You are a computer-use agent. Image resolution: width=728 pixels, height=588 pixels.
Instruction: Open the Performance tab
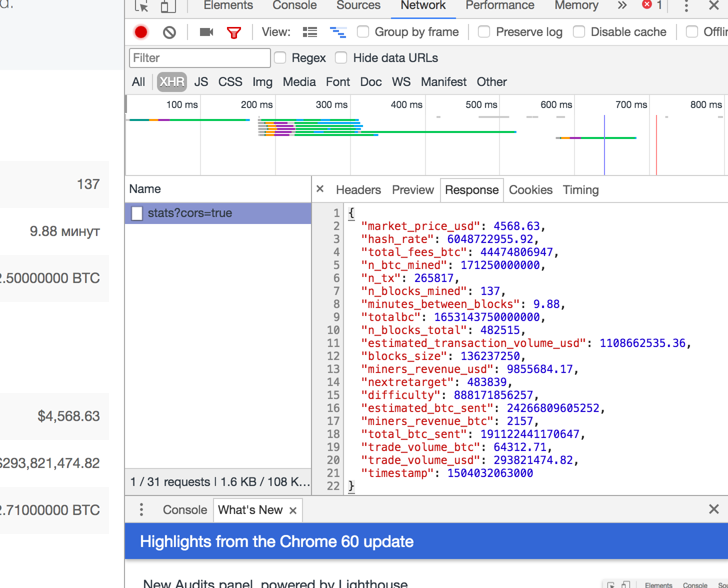tap(500, 5)
